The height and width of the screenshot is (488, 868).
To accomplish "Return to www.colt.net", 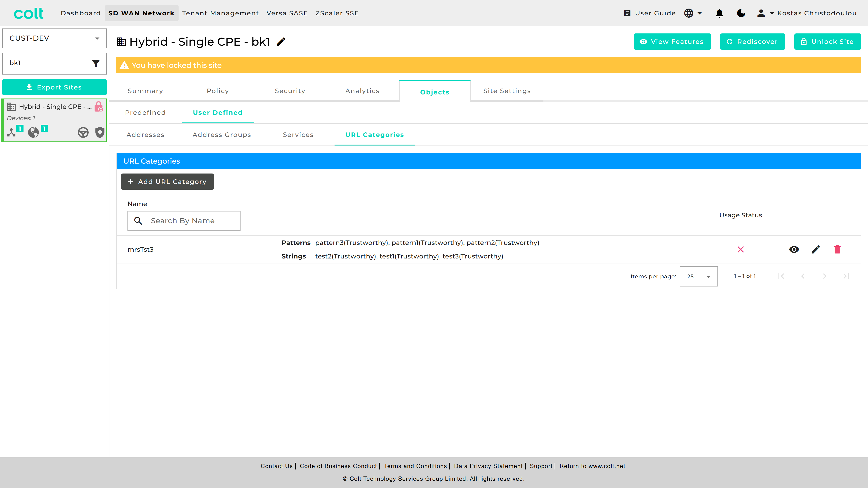I will tap(592, 466).
